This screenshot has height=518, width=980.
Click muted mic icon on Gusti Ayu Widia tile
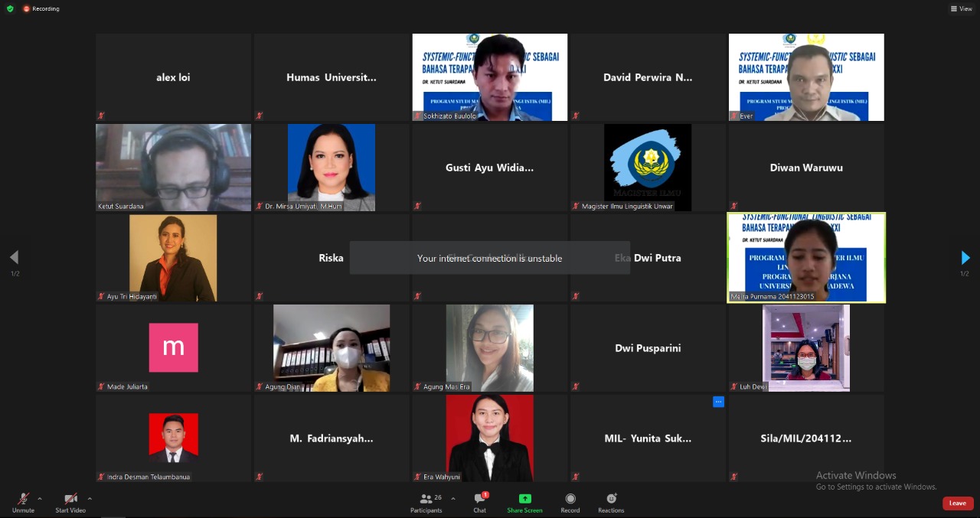click(x=418, y=206)
